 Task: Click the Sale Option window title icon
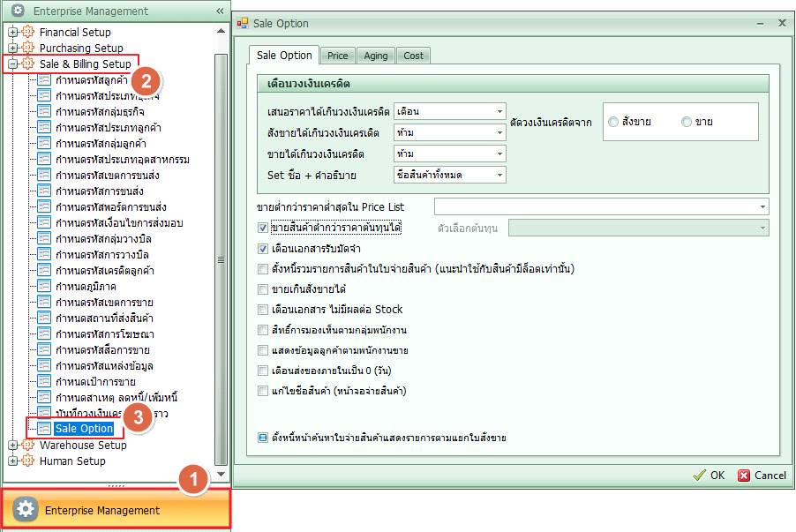(244, 24)
